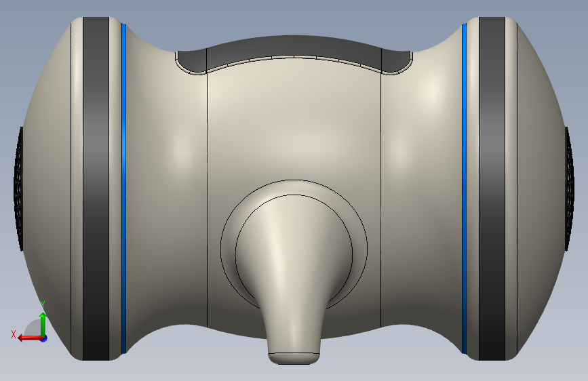Click the green Y axis arrow on triad
This screenshot has width=588, height=381.
[x=43, y=325]
